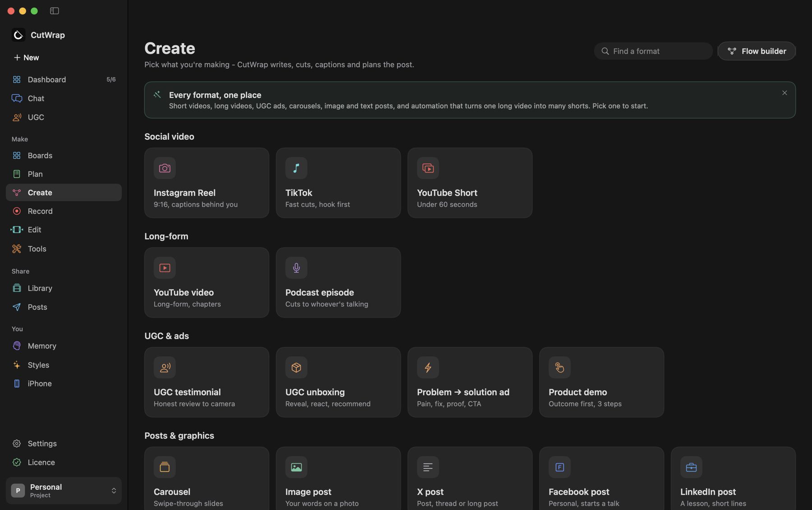
Task: Open the Flow builder
Action: coord(757,51)
